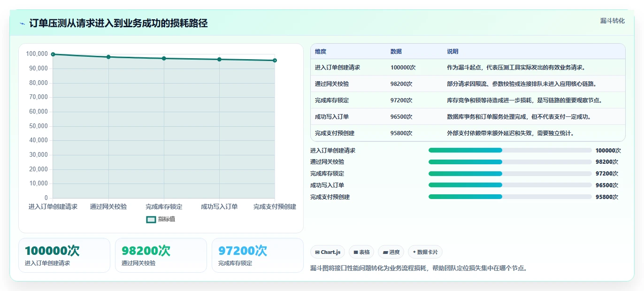The height and width of the screenshot is (291, 644).
Task: Click the 95800次 cell in the table
Action: [401, 133]
